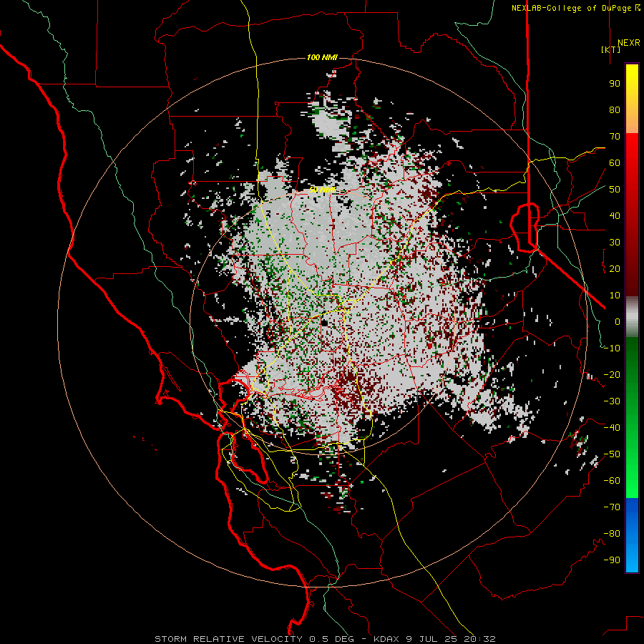Click the 30 value on the velocity scale
Image resolution: width=644 pixels, height=644 pixels.
[615, 243]
